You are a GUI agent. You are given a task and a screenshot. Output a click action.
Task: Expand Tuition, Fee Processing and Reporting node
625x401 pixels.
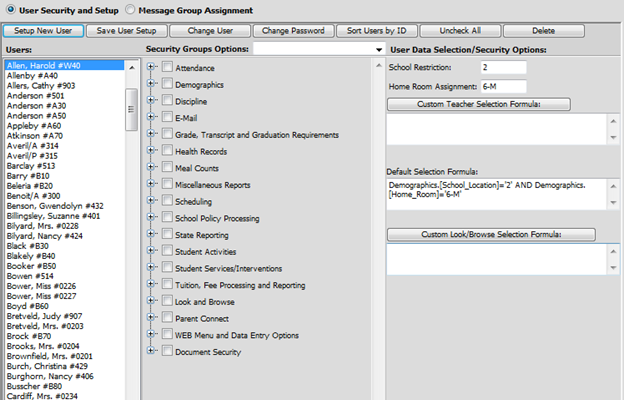pyautogui.click(x=151, y=284)
